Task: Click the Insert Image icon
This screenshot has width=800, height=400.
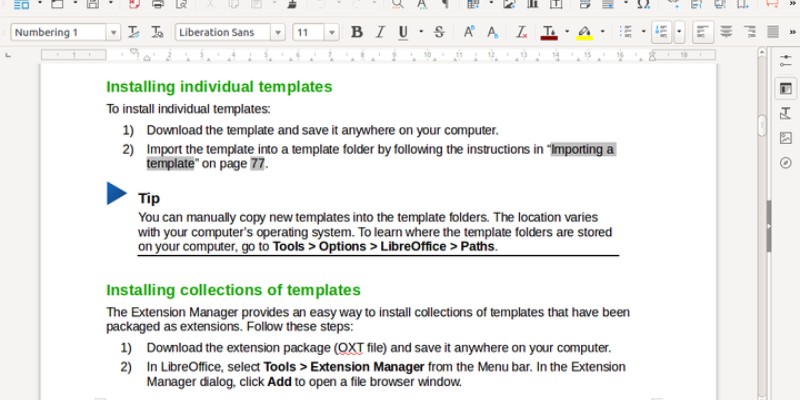Action: pos(509,4)
